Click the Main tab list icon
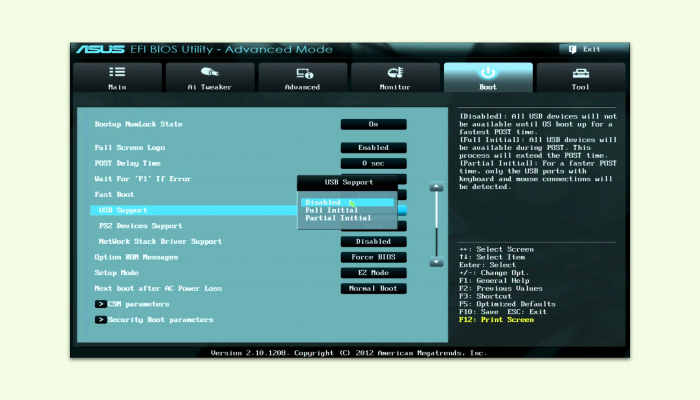The width and height of the screenshot is (700, 400). tap(117, 72)
